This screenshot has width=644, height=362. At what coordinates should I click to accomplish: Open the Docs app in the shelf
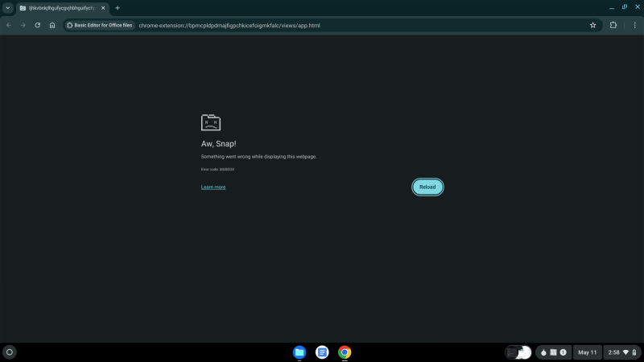click(322, 352)
